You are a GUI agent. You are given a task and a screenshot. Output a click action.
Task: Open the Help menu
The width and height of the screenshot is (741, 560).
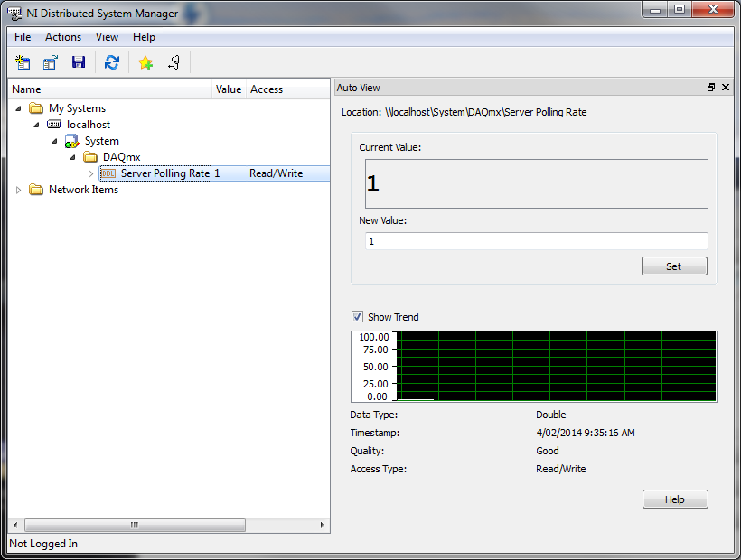(x=144, y=37)
